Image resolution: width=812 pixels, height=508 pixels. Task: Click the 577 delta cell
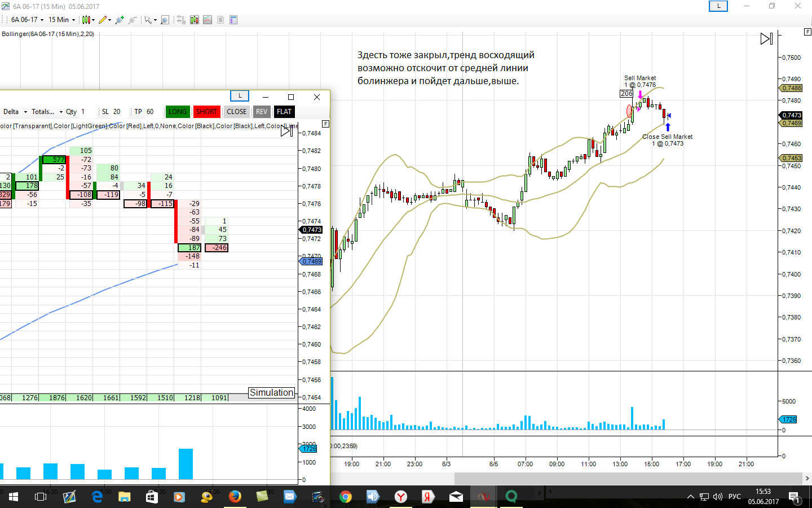click(54, 160)
